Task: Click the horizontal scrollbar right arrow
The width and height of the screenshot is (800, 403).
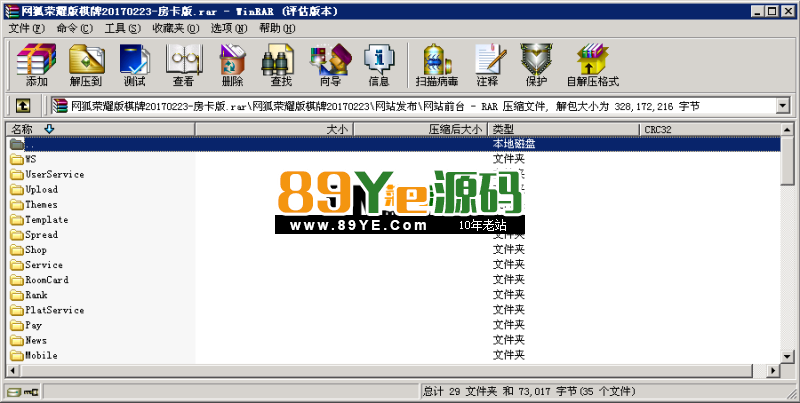Action: pyautogui.click(x=774, y=370)
